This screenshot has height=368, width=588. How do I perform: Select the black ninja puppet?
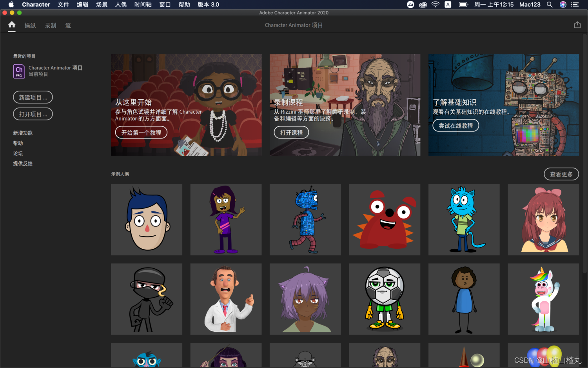pos(147,299)
